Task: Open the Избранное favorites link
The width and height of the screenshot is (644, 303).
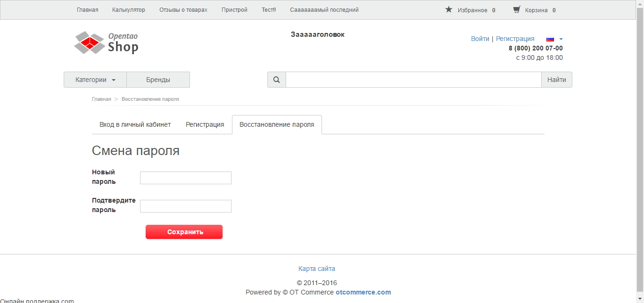Action: 472,10
